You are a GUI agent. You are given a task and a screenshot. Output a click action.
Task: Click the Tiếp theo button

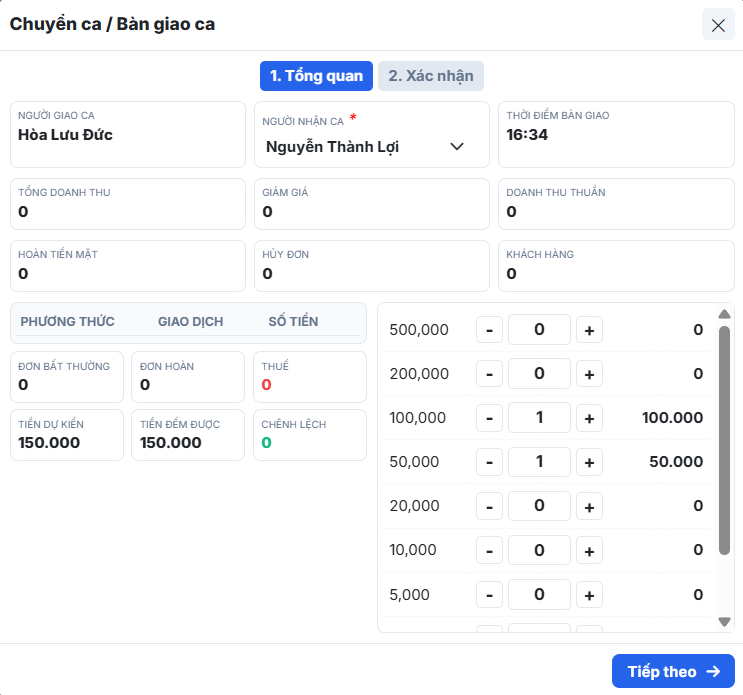pos(673,671)
